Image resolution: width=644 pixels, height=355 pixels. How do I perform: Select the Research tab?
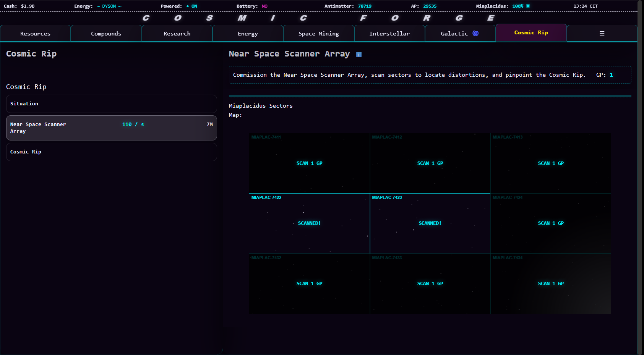[177, 34]
